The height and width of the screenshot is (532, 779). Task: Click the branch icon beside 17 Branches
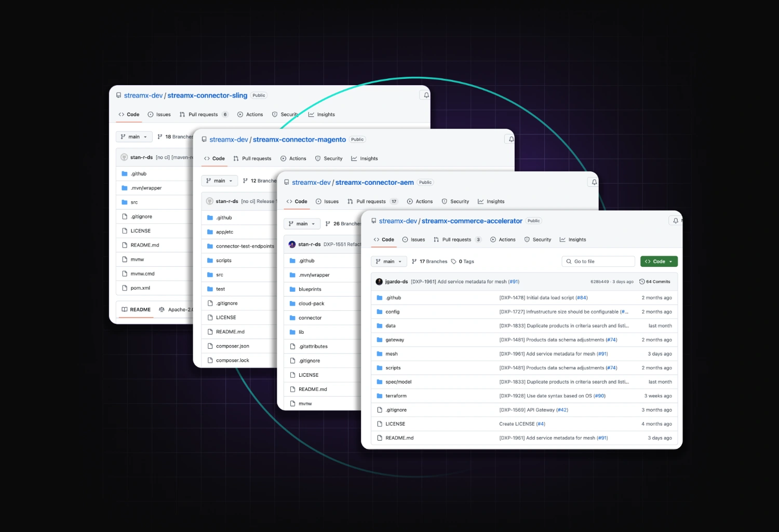click(414, 261)
